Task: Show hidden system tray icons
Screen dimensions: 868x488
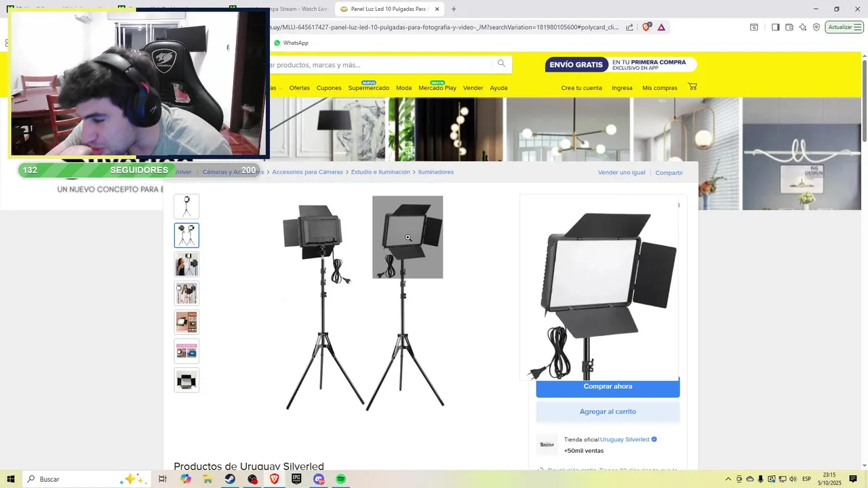Action: click(728, 479)
